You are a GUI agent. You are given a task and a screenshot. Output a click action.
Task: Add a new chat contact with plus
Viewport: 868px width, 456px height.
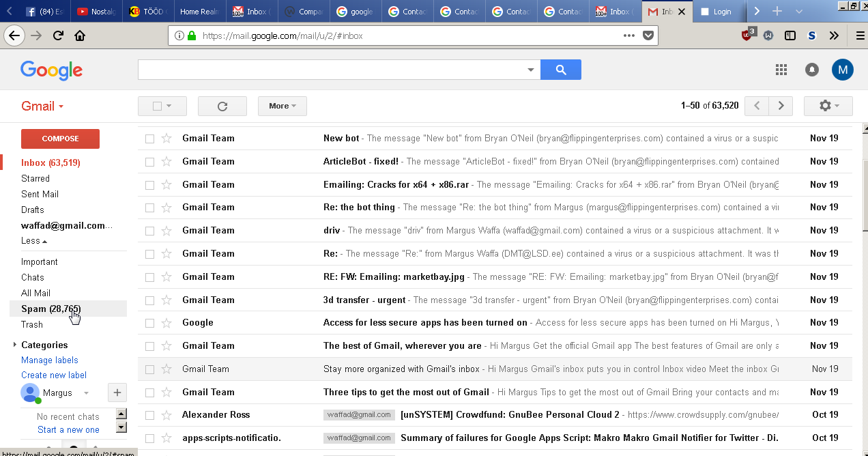[117, 393]
